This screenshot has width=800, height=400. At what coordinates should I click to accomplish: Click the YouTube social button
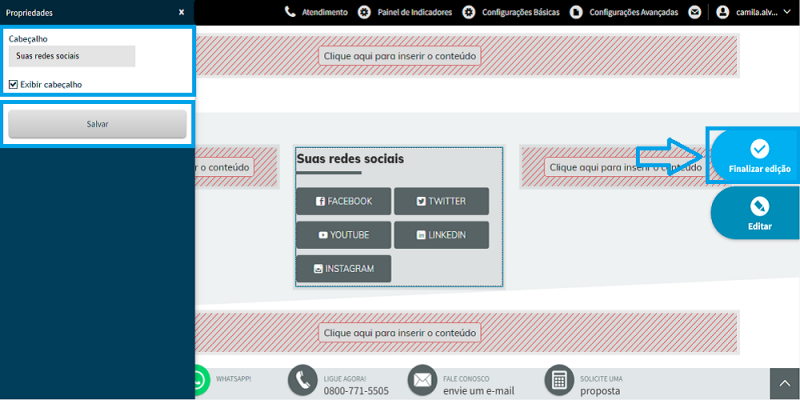343,235
